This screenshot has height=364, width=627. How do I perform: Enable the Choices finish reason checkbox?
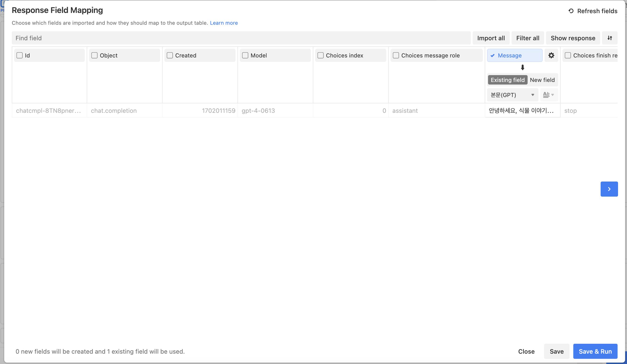pyautogui.click(x=568, y=55)
